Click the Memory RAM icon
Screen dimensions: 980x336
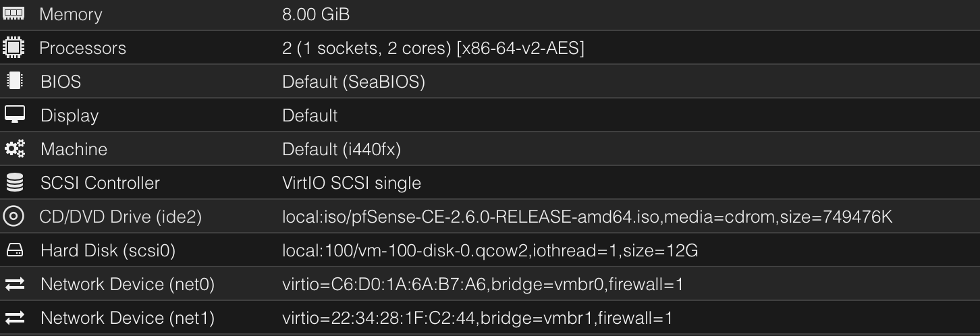coord(13,13)
